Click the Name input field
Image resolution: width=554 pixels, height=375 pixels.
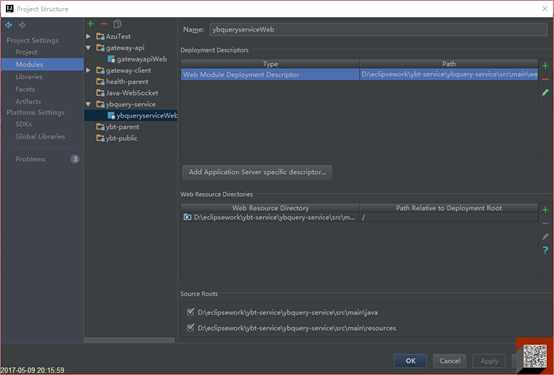[x=378, y=30]
